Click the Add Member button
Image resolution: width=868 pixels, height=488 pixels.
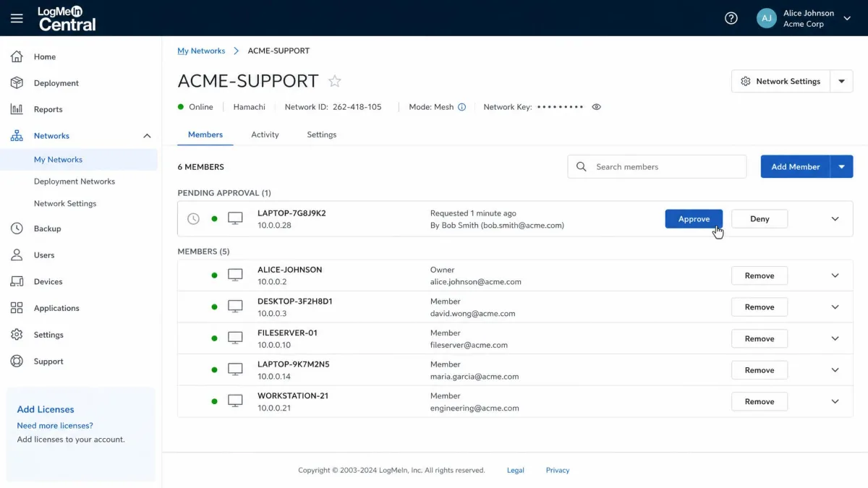[795, 166]
